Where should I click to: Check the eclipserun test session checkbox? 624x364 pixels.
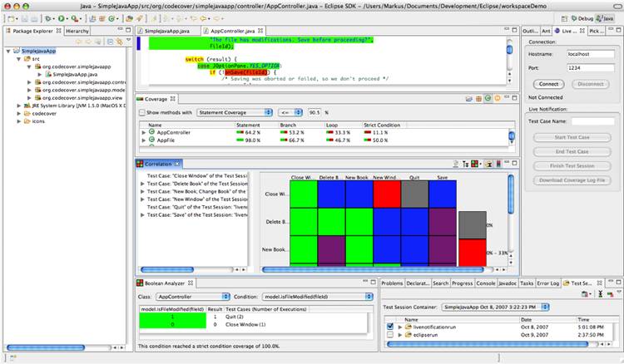click(390, 335)
